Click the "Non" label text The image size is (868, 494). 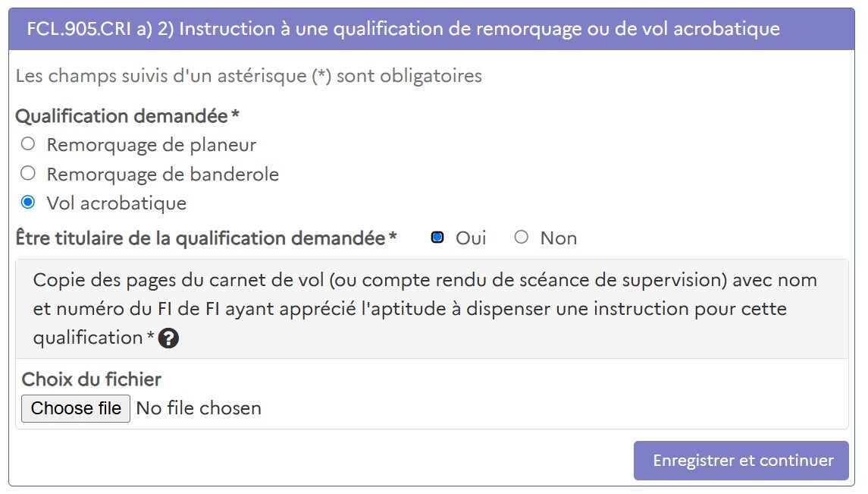pyautogui.click(x=559, y=238)
